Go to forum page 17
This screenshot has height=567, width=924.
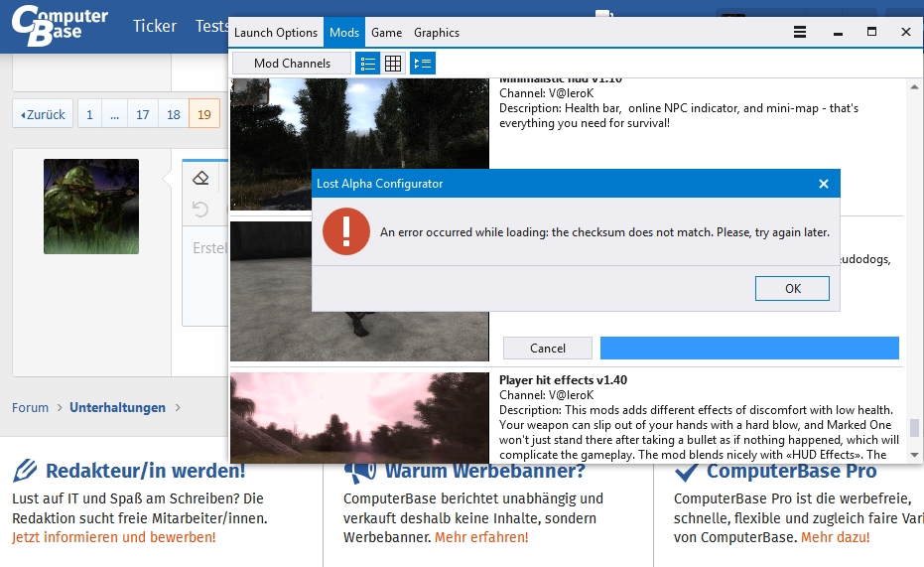[143, 114]
